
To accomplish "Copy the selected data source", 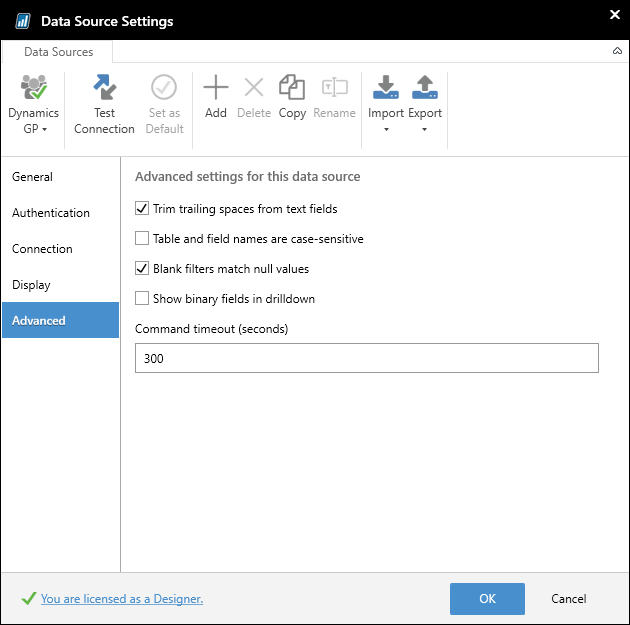I will 292,88.
